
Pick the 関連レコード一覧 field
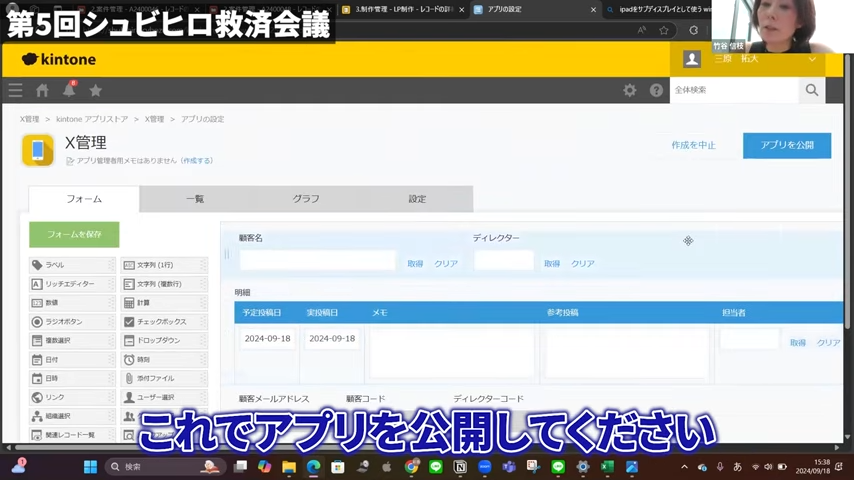[72, 435]
